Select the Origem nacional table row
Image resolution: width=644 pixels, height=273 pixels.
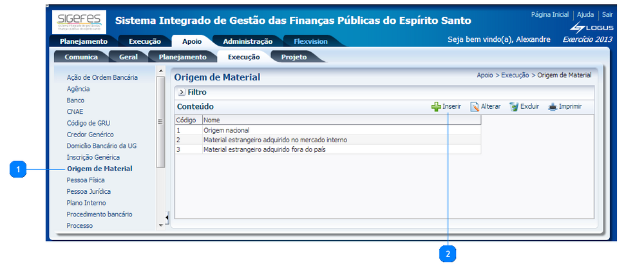point(226,130)
